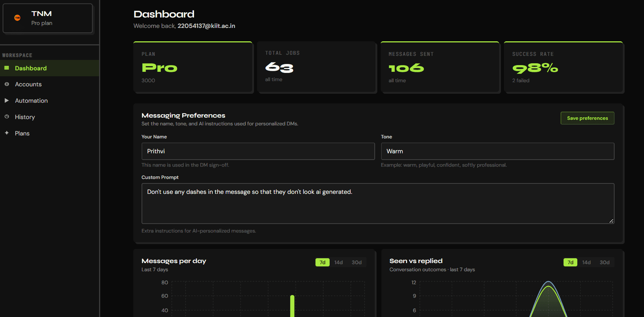This screenshot has width=644, height=317.
Task: Click the email 22054137@kiit.ac.in
Action: pos(206,26)
